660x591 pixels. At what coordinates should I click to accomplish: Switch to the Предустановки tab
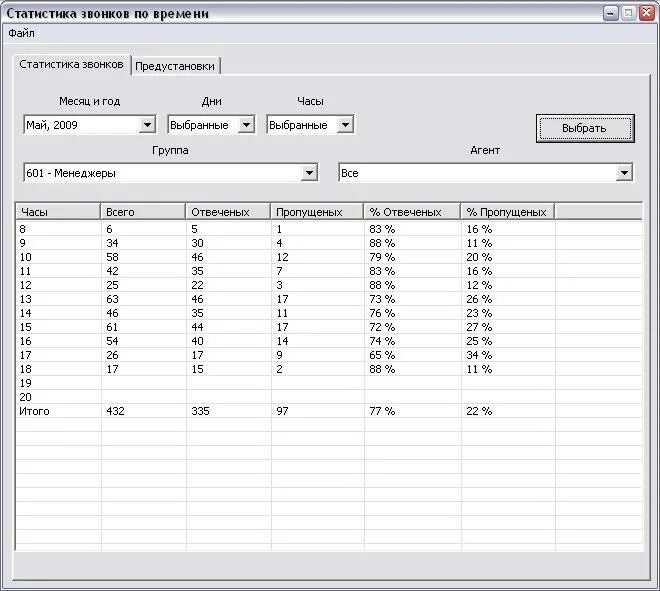[175, 66]
